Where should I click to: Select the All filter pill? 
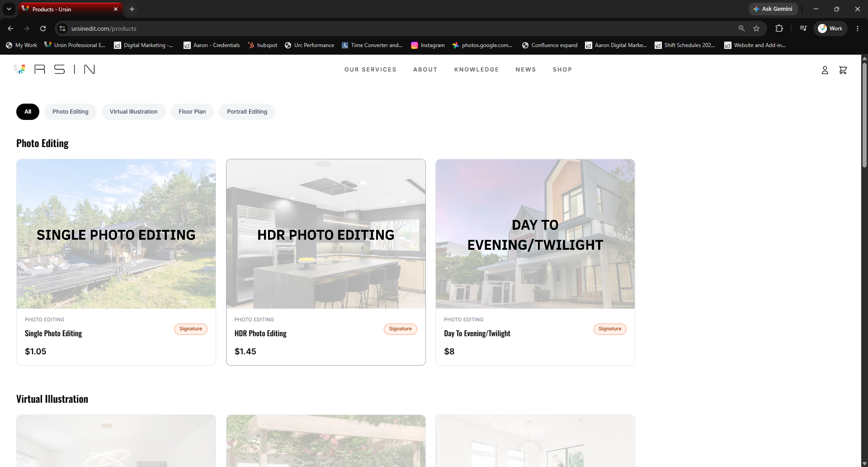pyautogui.click(x=28, y=112)
